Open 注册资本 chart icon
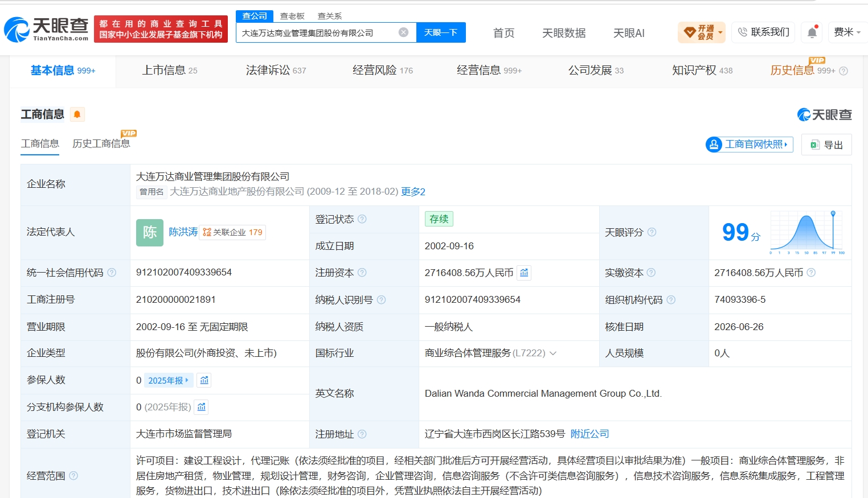 [524, 273]
